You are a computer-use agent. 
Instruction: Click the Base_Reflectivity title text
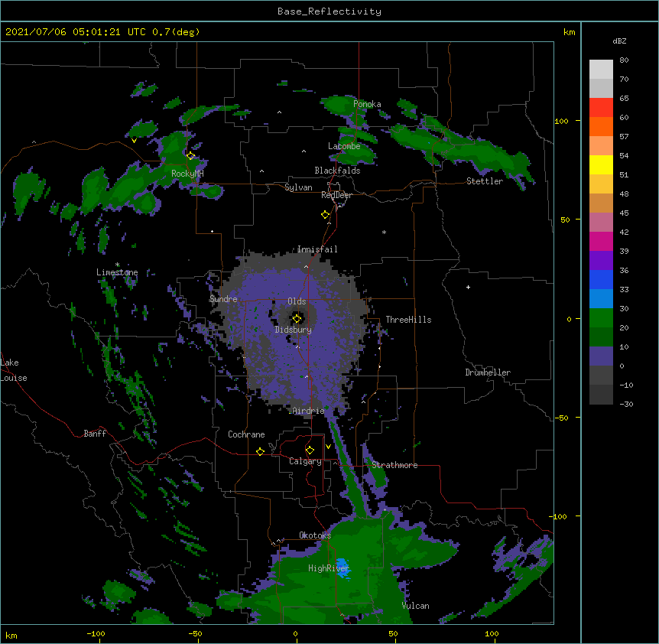click(x=329, y=11)
